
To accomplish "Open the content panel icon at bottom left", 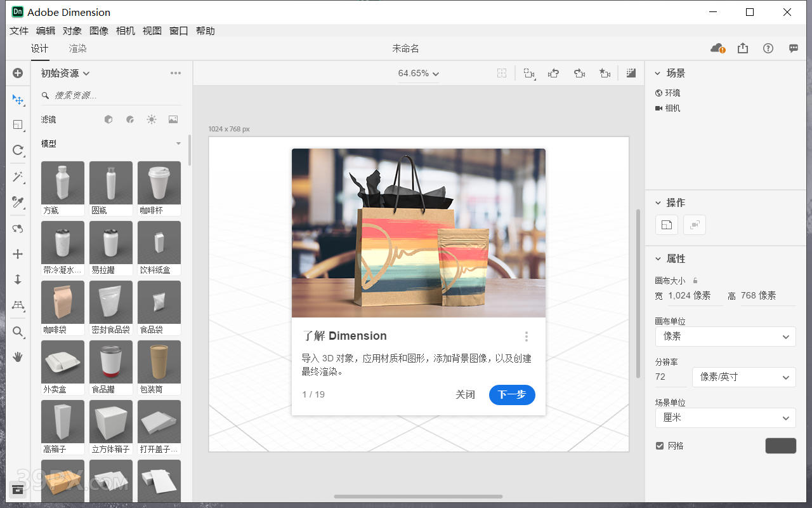I will point(18,489).
